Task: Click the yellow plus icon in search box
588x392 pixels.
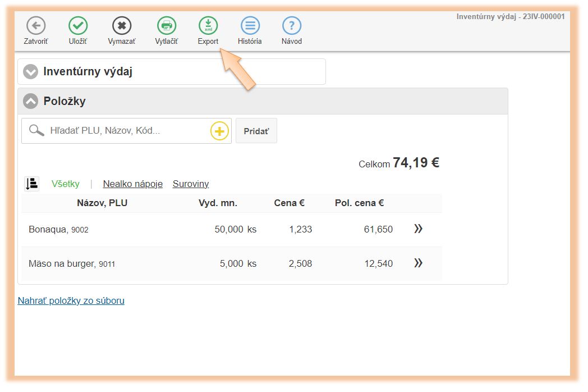Action: point(219,131)
